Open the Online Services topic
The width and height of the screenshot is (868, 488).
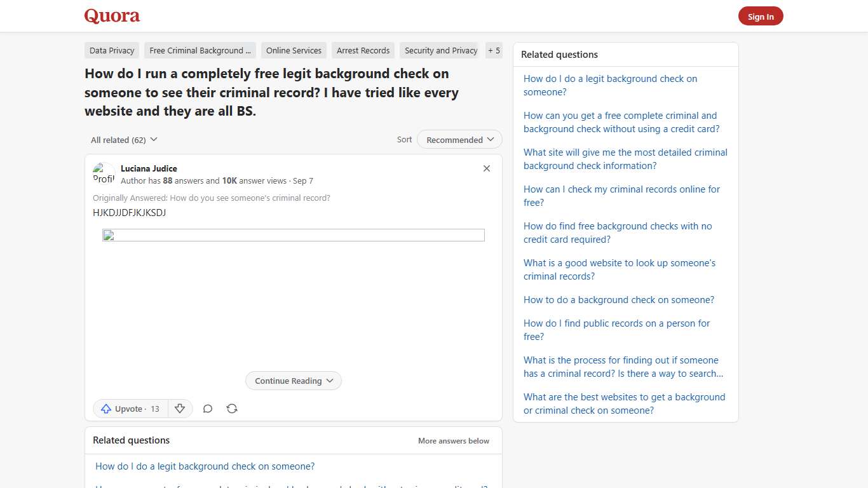click(293, 50)
